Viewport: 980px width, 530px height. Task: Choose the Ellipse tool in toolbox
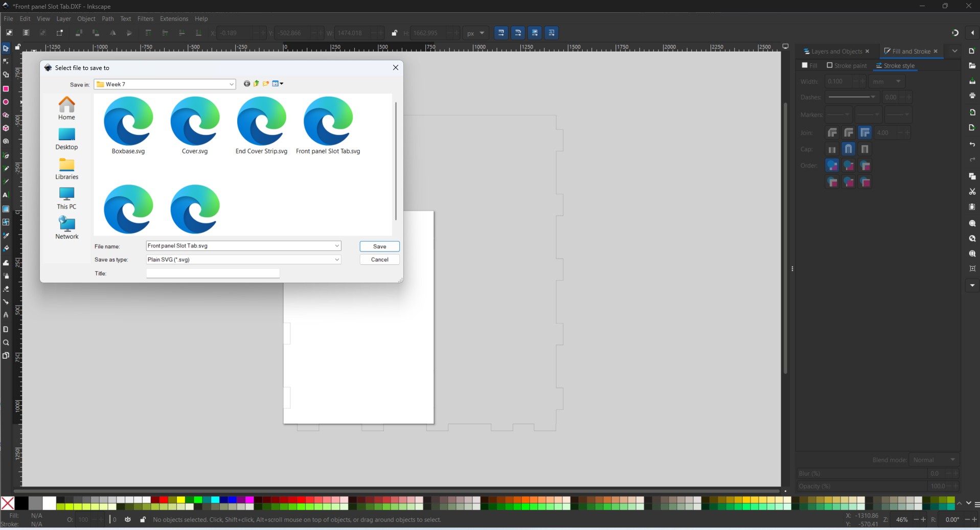click(x=6, y=102)
